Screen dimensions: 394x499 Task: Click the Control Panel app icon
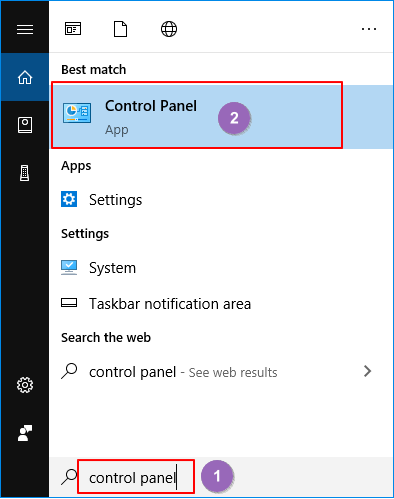(77, 113)
